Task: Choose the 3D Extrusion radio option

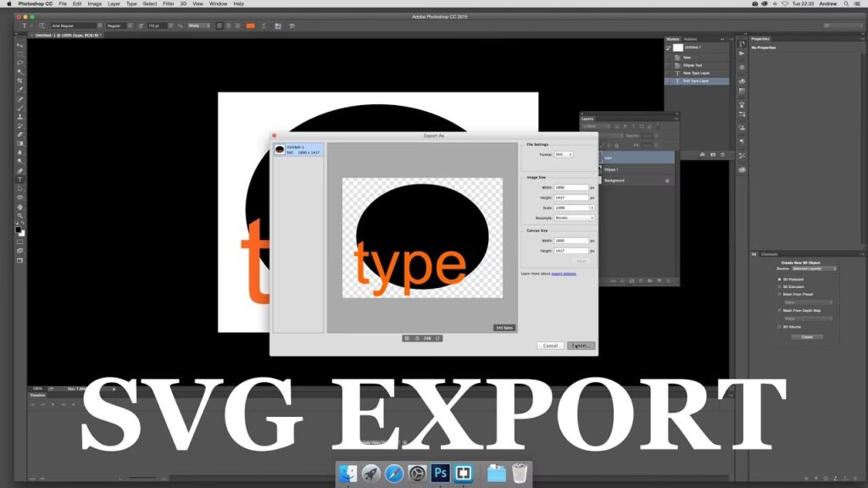Action: pyautogui.click(x=780, y=286)
